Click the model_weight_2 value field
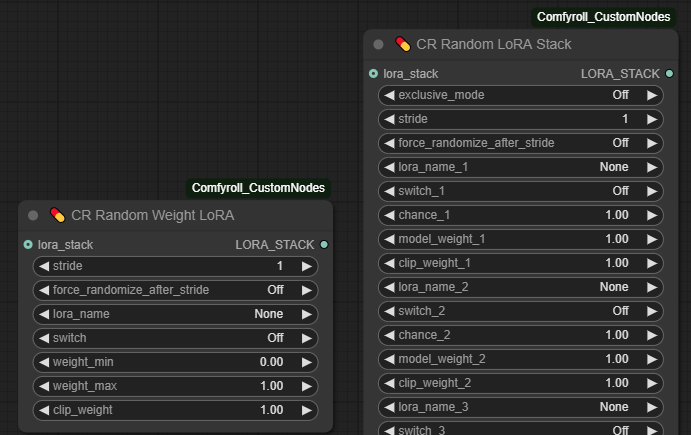 coord(520,359)
